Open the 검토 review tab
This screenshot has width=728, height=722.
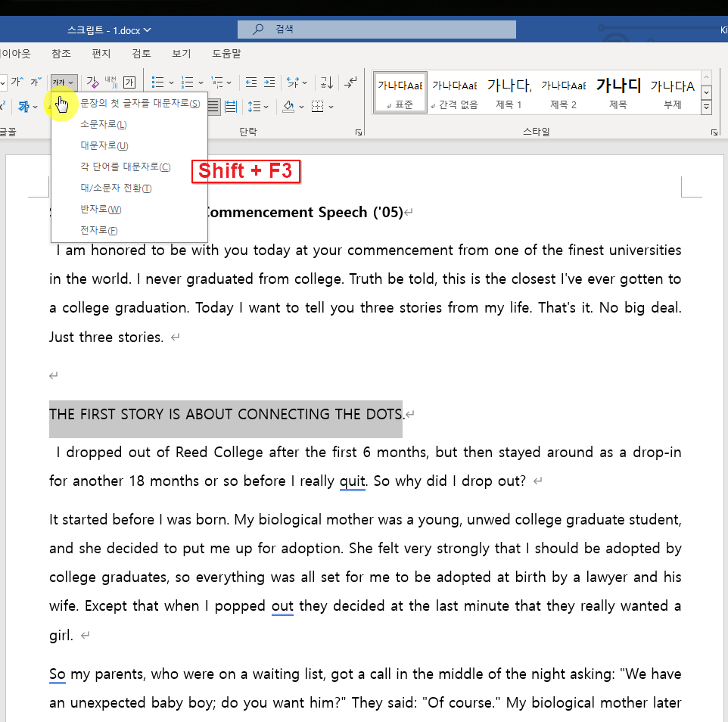(142, 54)
